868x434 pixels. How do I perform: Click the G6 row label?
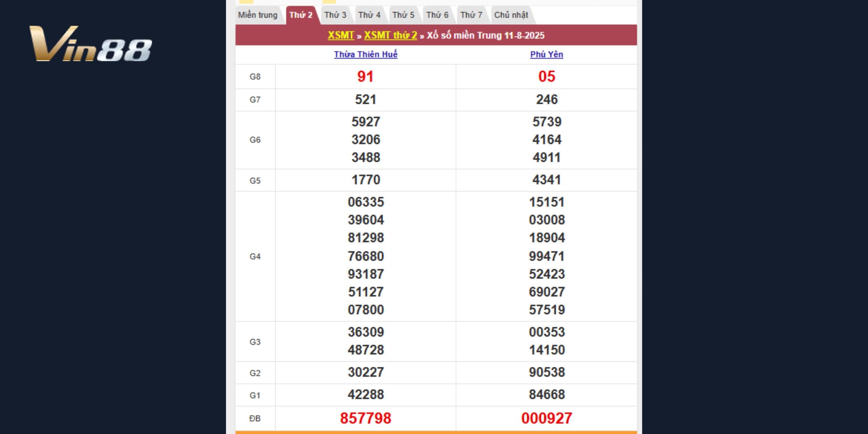[x=255, y=140]
